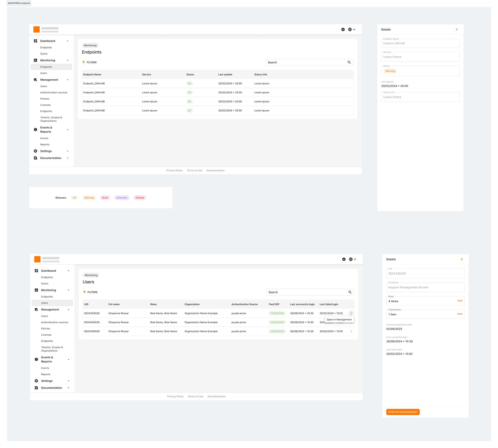Select Open in Management from the context menu
Screen dimensions: 498x448
339,320
